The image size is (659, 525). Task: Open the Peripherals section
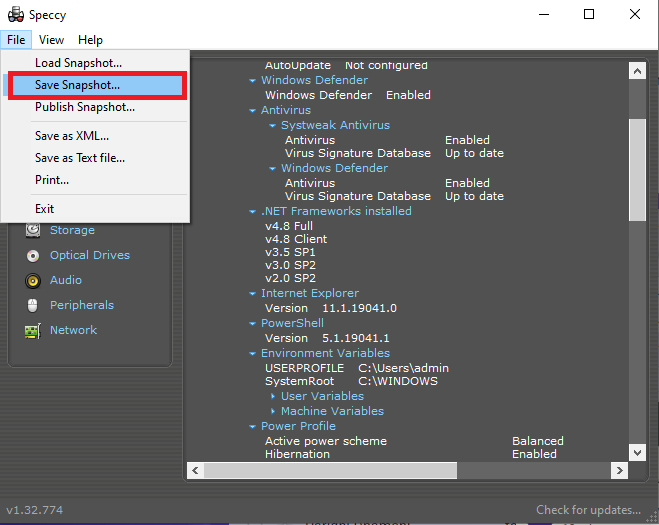(82, 305)
